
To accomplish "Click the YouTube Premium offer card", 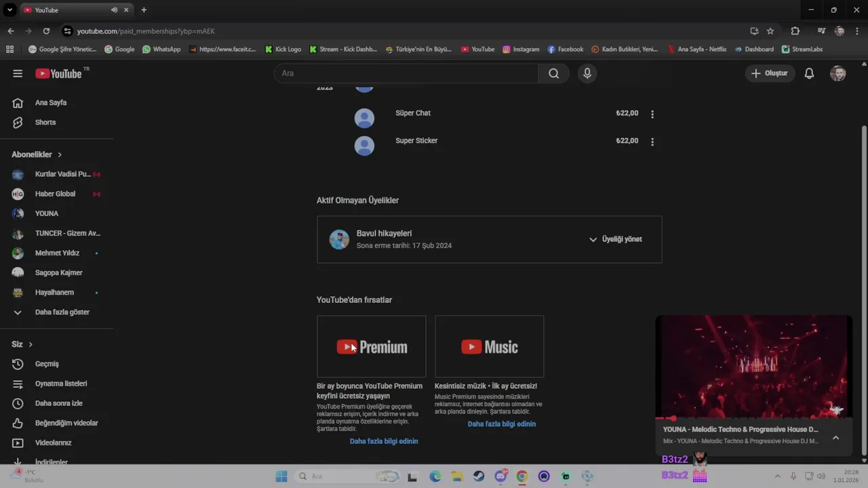I will 372,346.
